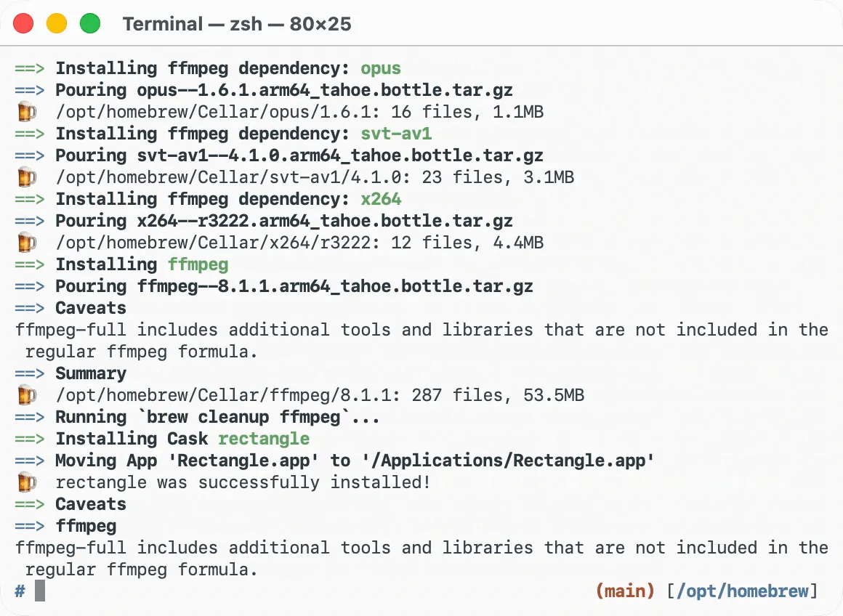Click the '(main)' git branch indicator
The width and height of the screenshot is (843, 616).
[x=625, y=591]
